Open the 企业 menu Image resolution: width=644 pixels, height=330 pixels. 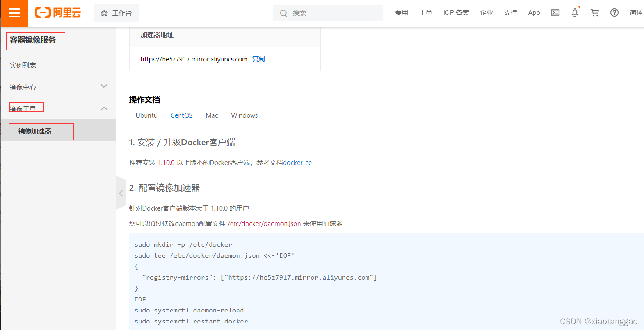coord(486,13)
